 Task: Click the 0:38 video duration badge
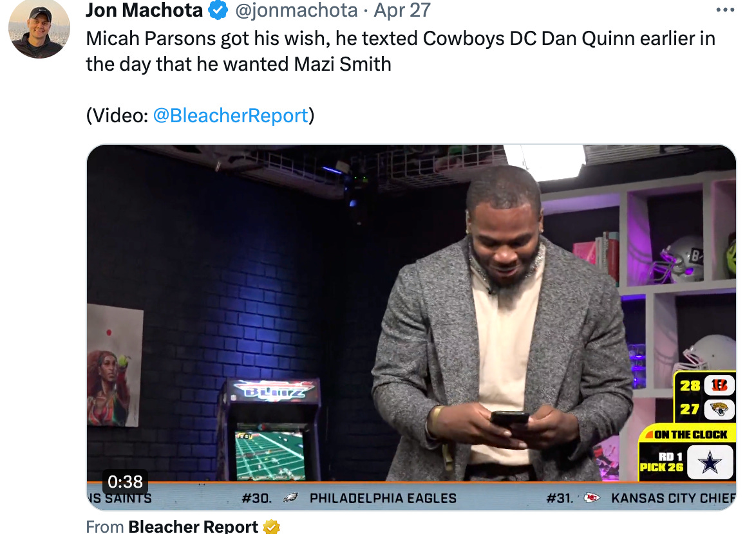(125, 481)
